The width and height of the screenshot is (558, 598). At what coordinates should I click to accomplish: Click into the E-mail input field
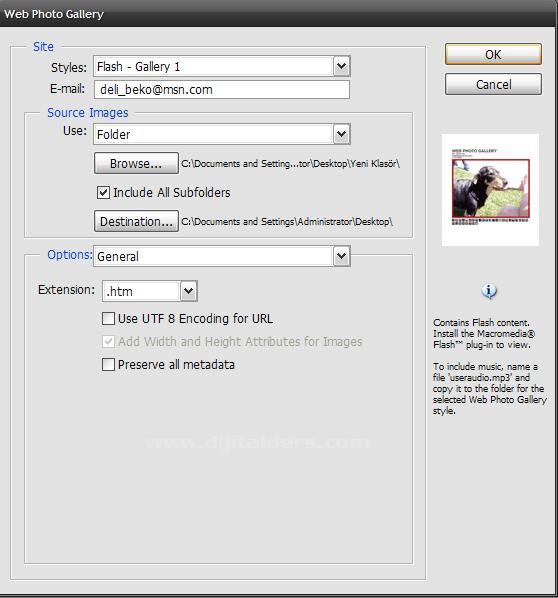coord(222,90)
